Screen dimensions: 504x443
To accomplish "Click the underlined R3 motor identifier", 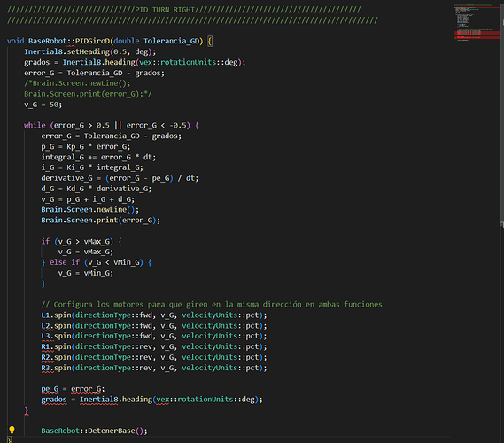I will tap(45, 368).
